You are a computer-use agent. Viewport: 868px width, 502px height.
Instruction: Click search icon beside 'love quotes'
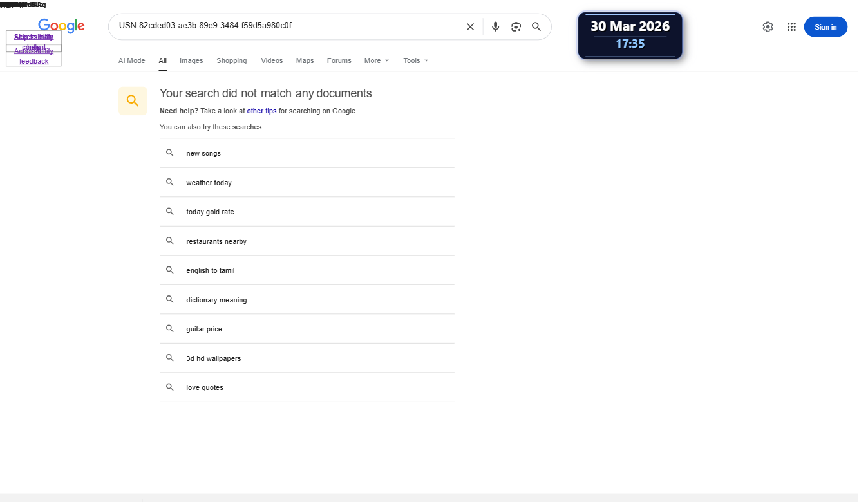coord(170,387)
